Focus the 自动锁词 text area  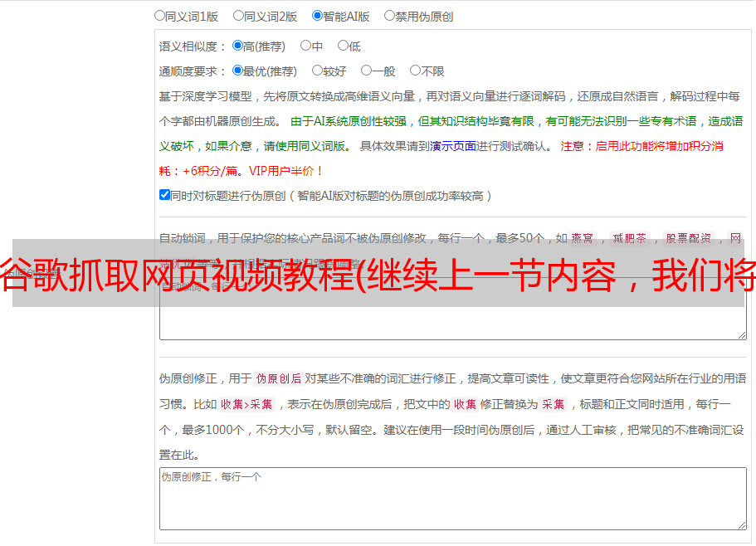(453, 309)
